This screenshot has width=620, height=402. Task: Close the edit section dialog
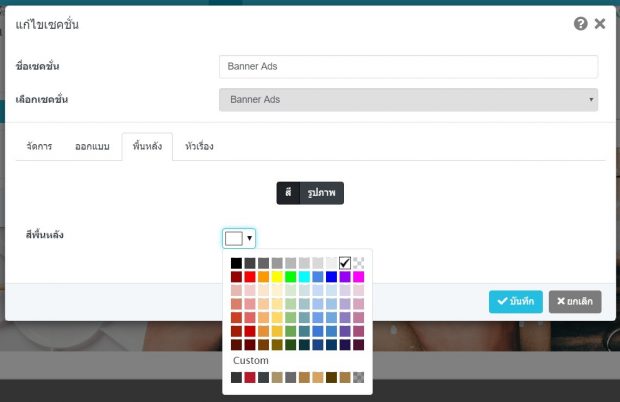(x=600, y=24)
